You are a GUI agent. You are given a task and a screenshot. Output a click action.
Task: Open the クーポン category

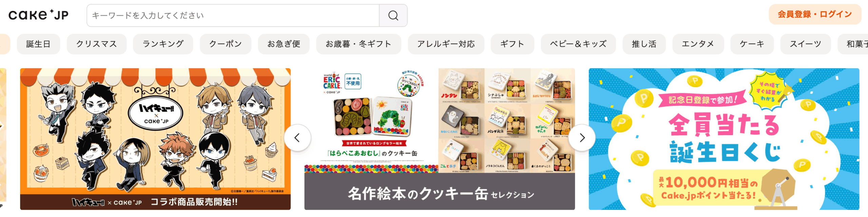coord(225,44)
